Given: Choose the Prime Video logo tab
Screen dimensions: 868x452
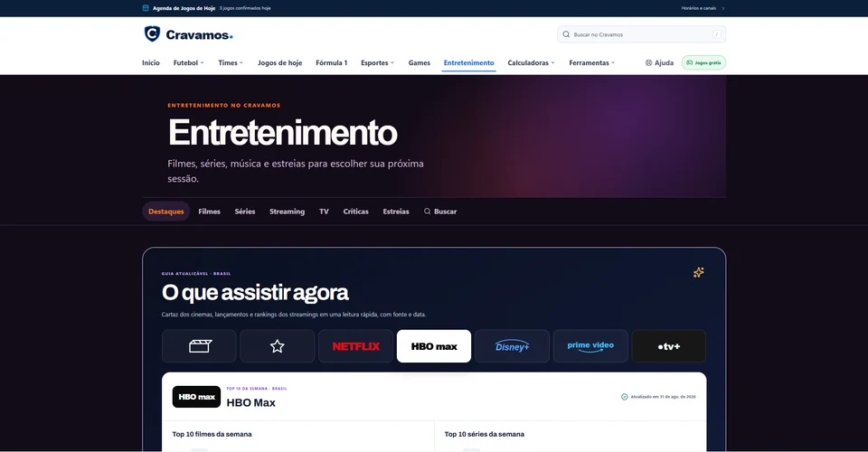Looking at the screenshot, I should tap(590, 346).
